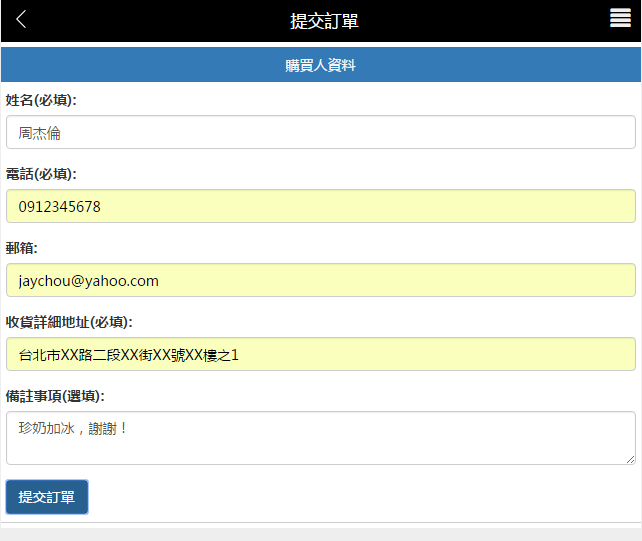The image size is (642, 541).
Task: Click the 收貨詳細地址(必填) label
Action: (69, 322)
